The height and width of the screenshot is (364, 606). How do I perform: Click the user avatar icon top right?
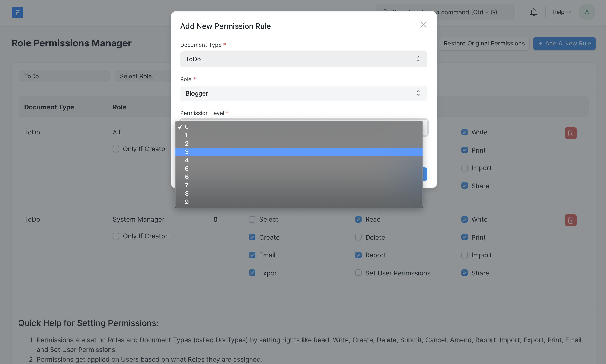pyautogui.click(x=587, y=12)
